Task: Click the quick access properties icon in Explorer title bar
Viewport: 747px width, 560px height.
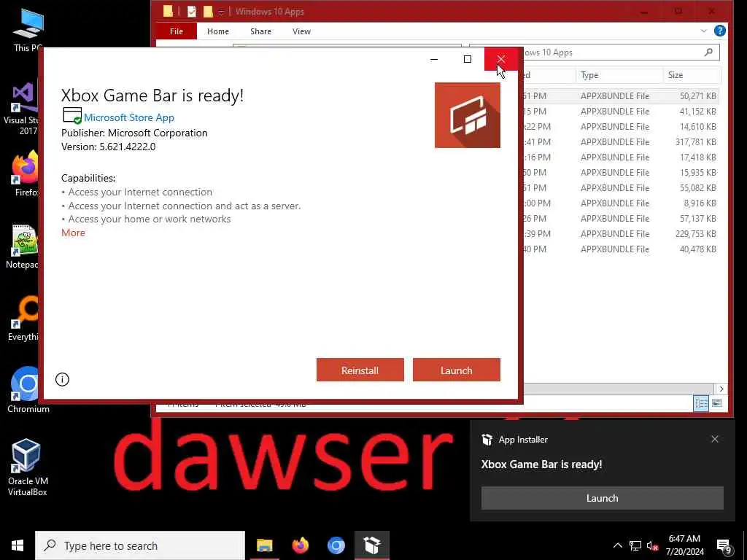Action: (192, 12)
